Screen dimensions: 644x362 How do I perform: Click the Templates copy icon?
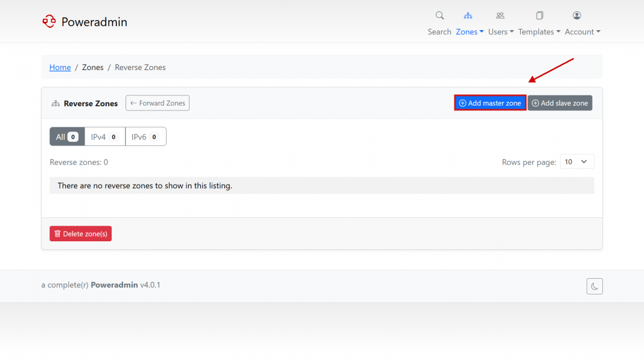click(540, 16)
